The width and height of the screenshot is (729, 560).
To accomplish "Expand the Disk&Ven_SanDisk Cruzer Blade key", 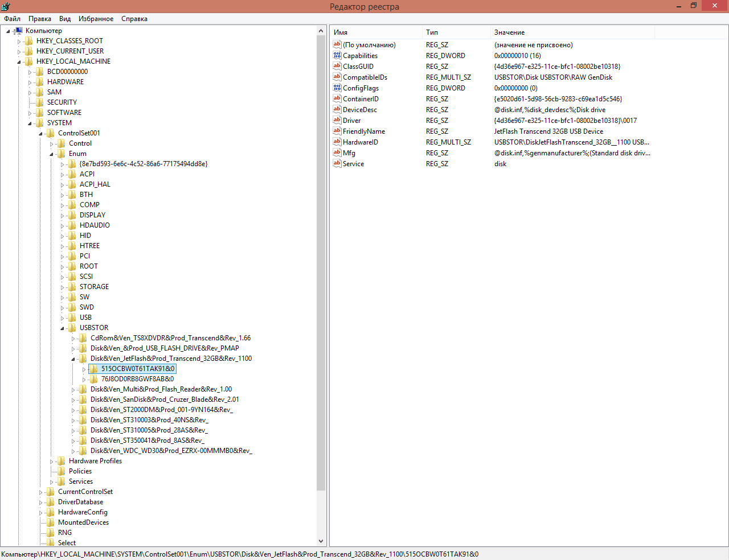I will tap(73, 400).
